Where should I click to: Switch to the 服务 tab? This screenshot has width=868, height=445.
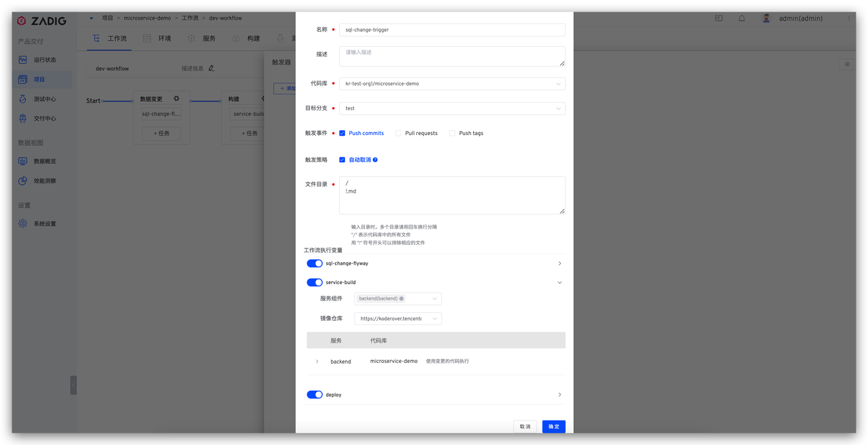tap(201, 39)
